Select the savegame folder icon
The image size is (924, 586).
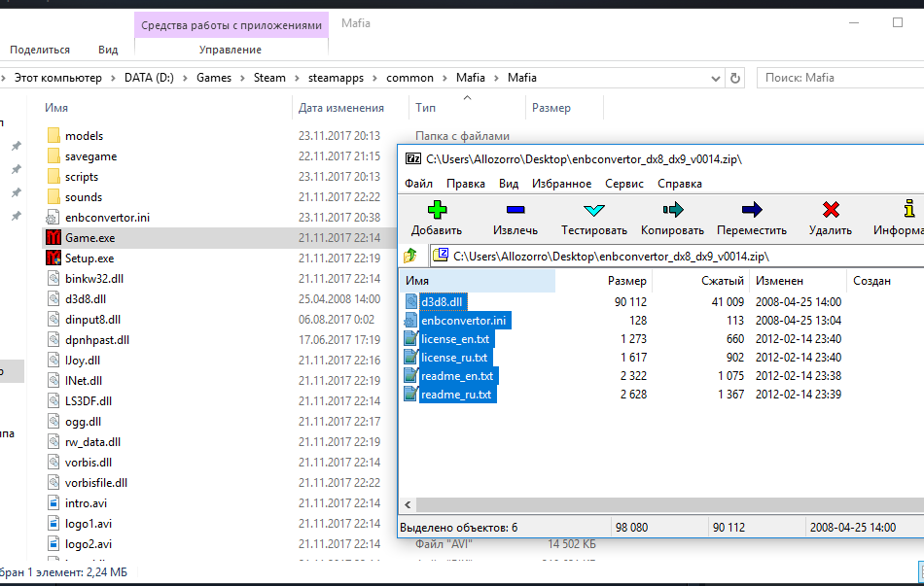coord(53,156)
